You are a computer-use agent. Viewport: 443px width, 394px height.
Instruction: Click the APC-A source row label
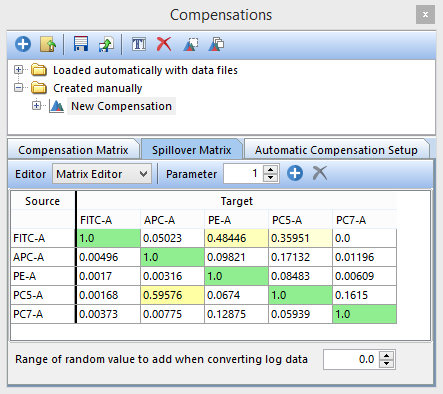tap(43, 257)
